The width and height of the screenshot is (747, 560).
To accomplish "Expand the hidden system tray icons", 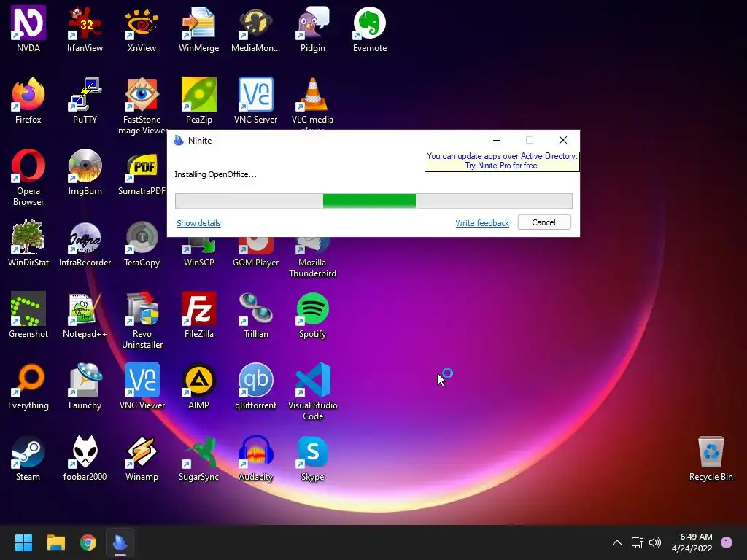I will click(x=617, y=542).
